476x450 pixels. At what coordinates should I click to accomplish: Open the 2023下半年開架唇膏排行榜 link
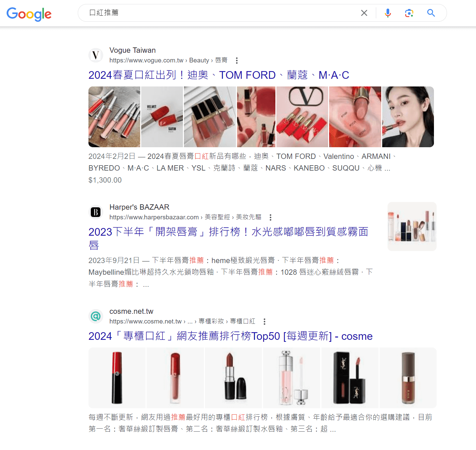tap(228, 238)
